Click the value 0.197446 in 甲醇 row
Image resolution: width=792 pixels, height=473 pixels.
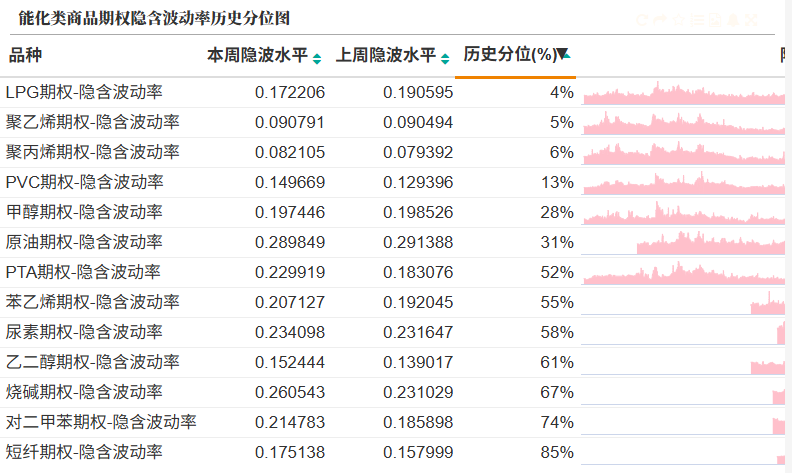point(290,212)
